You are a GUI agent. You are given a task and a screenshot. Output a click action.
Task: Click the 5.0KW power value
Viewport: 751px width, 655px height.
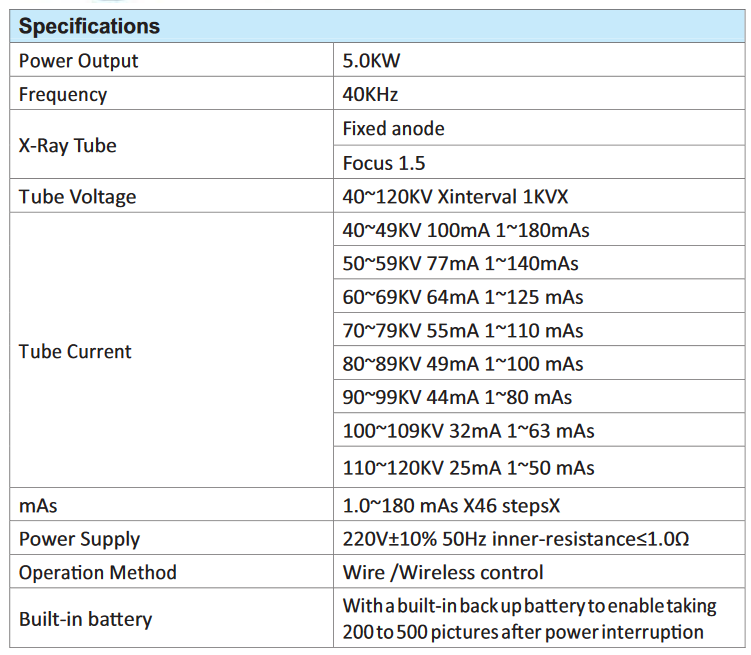pyautogui.click(x=372, y=61)
